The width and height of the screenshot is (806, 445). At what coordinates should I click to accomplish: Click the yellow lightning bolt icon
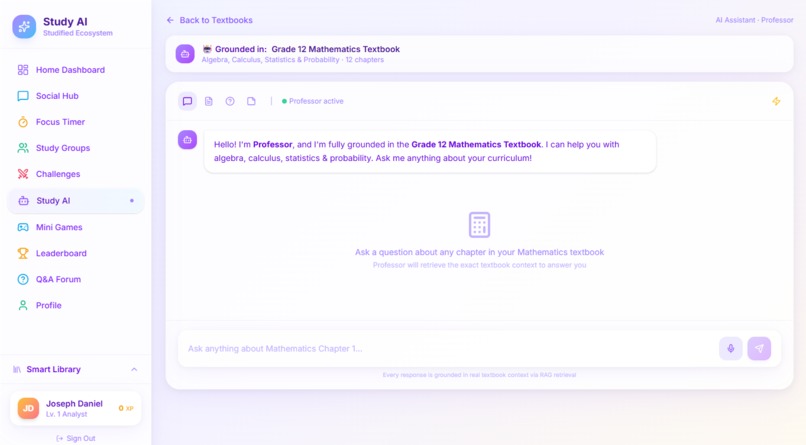(x=776, y=101)
